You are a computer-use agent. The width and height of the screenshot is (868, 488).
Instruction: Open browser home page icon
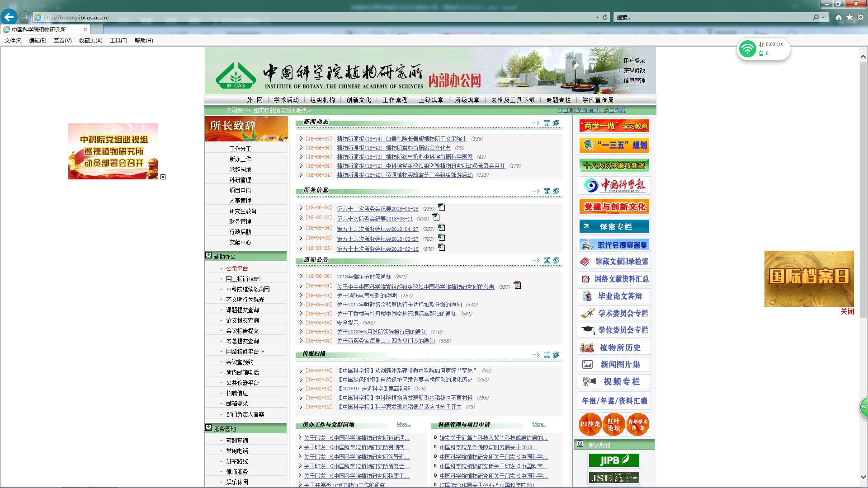[x=839, y=17]
